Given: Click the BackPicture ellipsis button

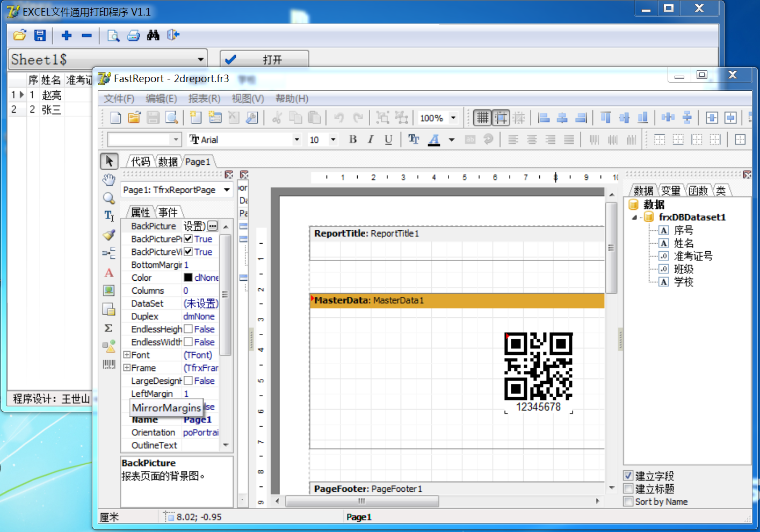Looking at the screenshot, I should point(213,226).
